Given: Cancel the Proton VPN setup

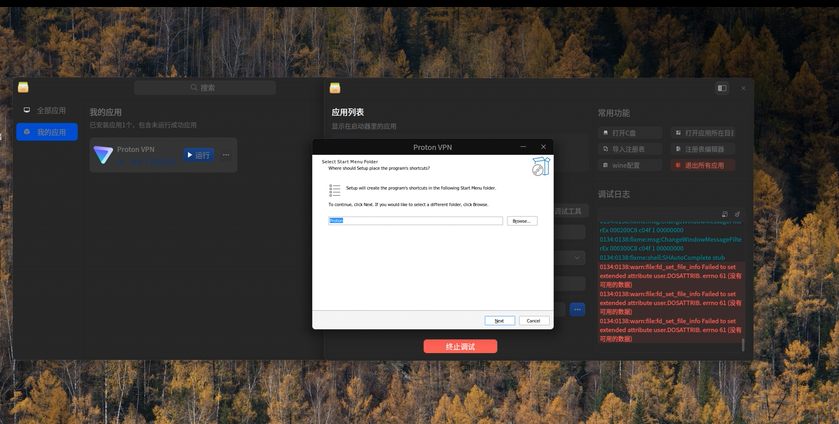Looking at the screenshot, I should [x=533, y=321].
